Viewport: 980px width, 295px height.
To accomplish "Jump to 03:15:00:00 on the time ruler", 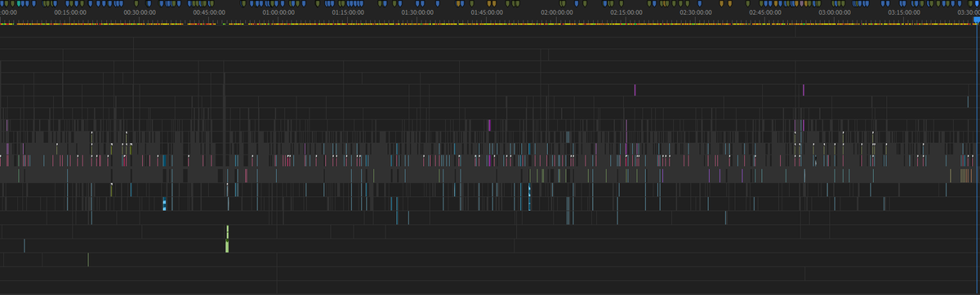I will coord(905,12).
